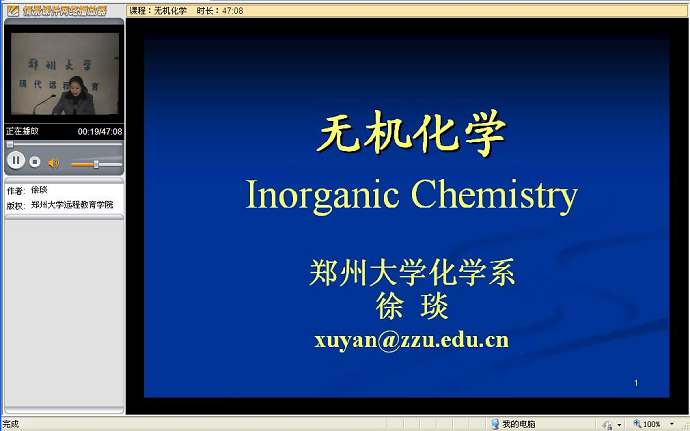Image resolution: width=690 pixels, height=431 pixels.
Task: Mute audio using the speaker icon
Action: 53,163
